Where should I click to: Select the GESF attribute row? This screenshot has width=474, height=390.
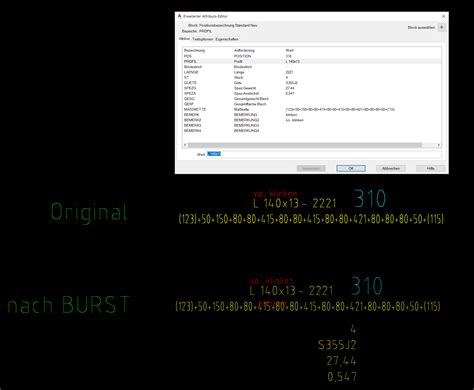[312, 104]
